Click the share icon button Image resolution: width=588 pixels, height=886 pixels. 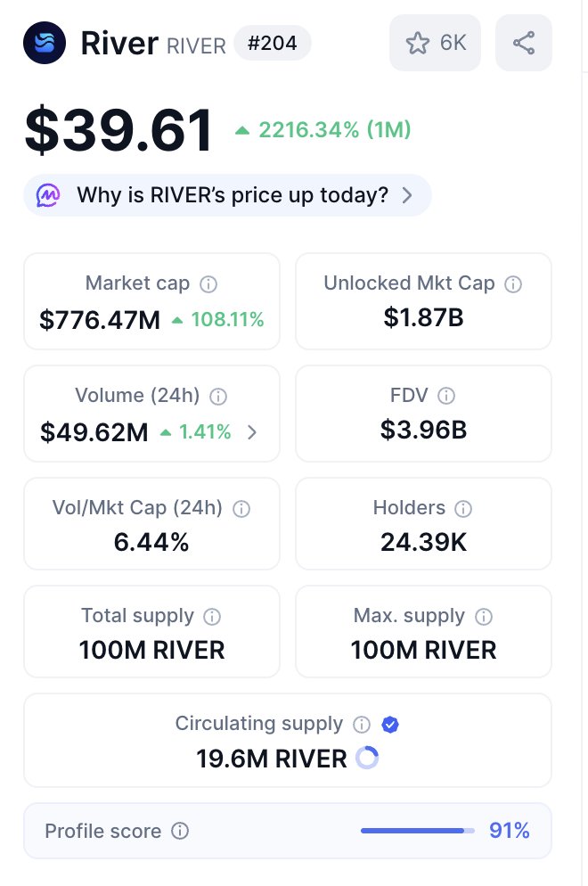(x=524, y=43)
